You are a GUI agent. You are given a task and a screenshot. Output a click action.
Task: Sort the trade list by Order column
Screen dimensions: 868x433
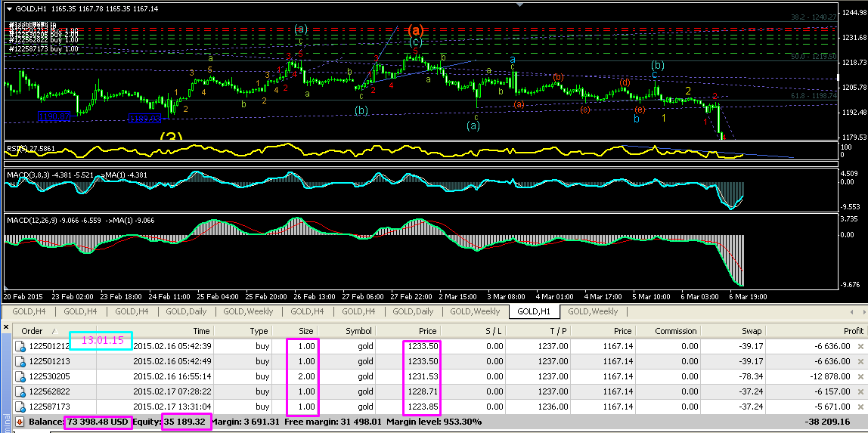[x=32, y=331]
